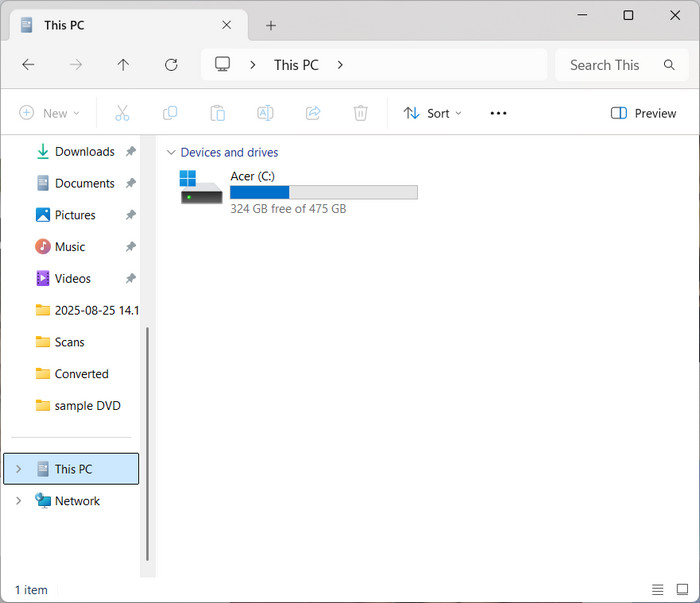Click the Acer (C:) drive icon
The width and height of the screenshot is (700, 603).
click(x=201, y=187)
